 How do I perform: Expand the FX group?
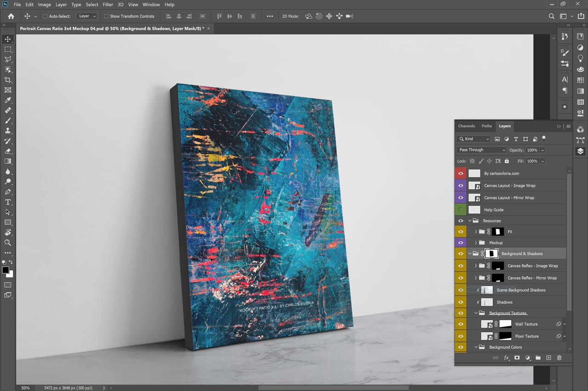click(475, 232)
